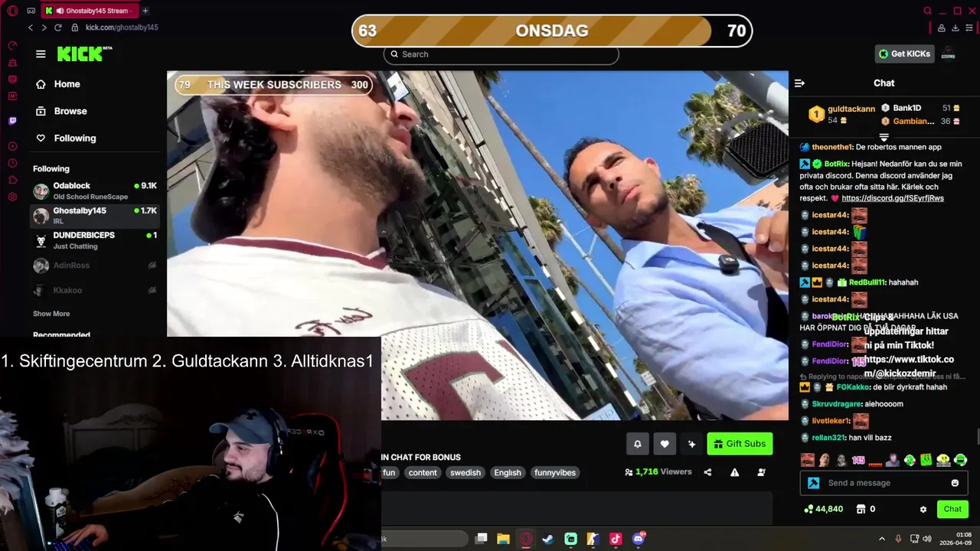The image size is (980, 551).
Task: Select Ghostalby145 channel in Following list
Action: point(95,216)
